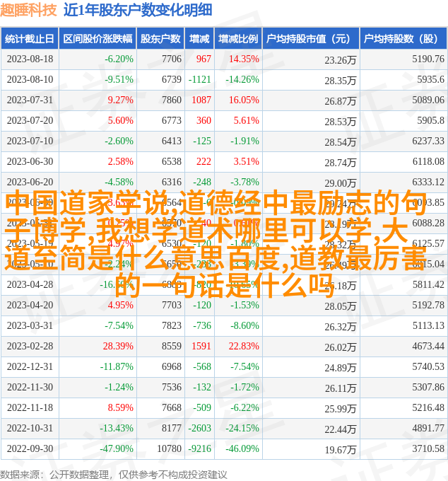Click the 数据来源 footer disclaimer text
Screen dimensions: 448x481
point(113,474)
